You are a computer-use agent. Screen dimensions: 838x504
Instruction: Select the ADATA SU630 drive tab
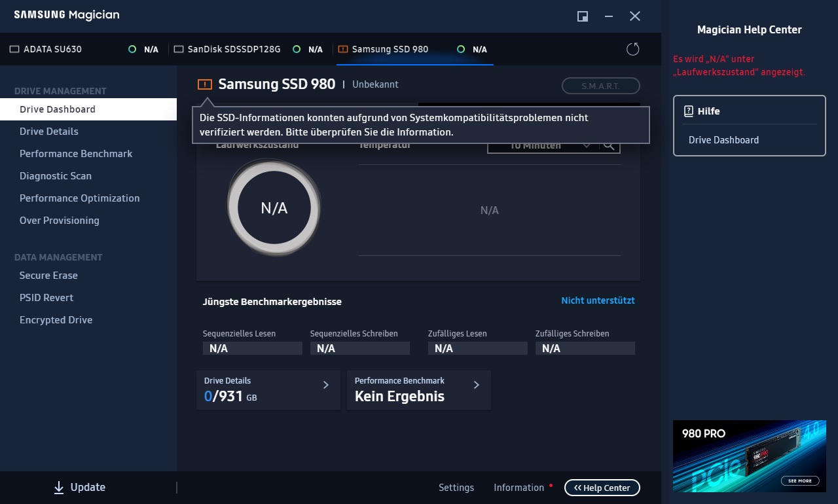tap(84, 49)
